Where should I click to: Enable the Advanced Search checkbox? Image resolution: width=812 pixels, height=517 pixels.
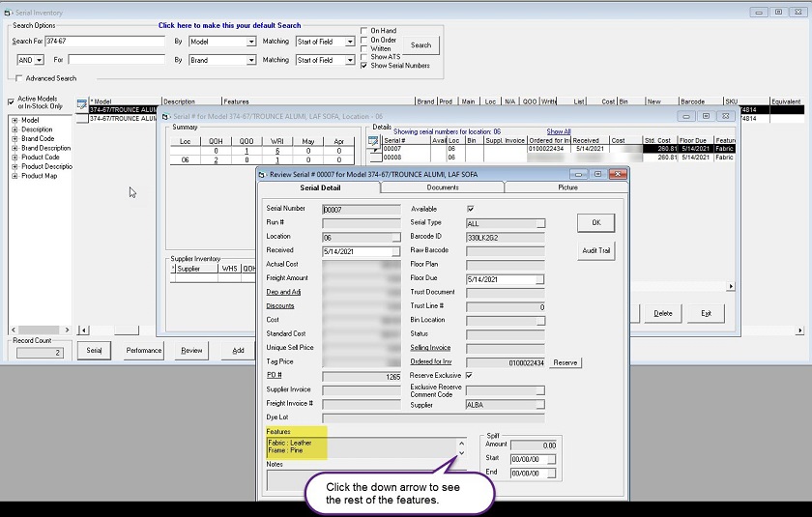coord(19,78)
